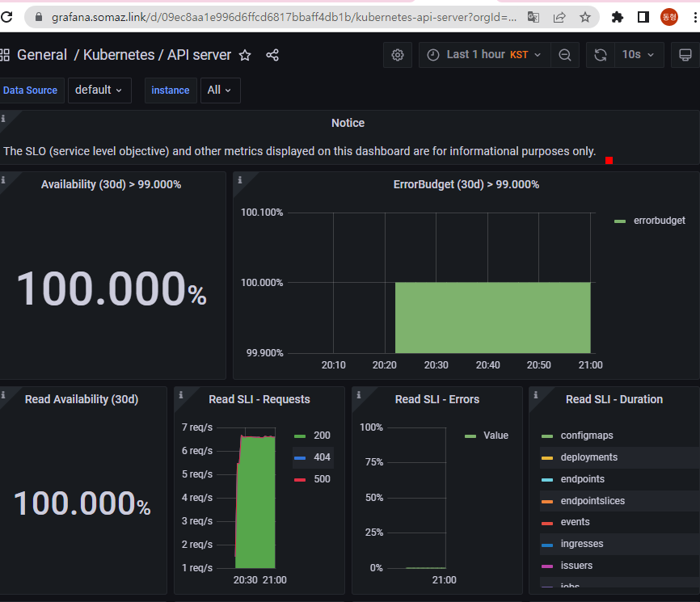Change color of the ingresses series swatch
The height and width of the screenshot is (602, 700).
[x=547, y=545]
